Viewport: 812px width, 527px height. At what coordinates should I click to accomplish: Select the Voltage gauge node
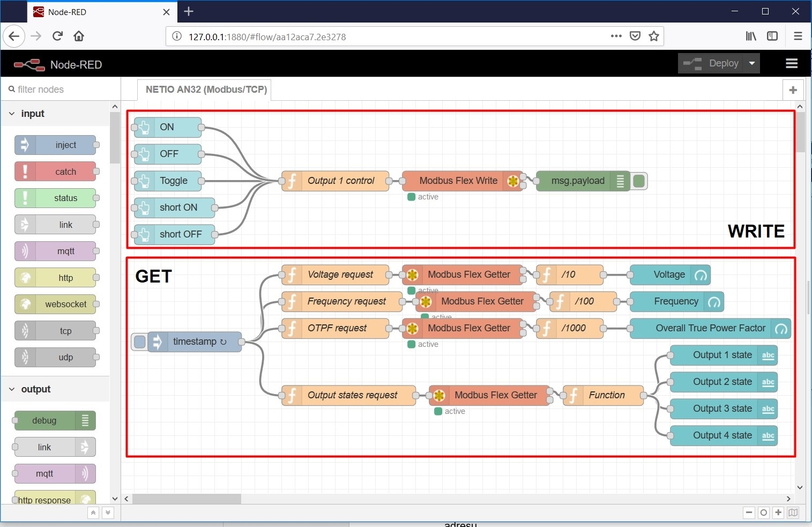(x=671, y=275)
